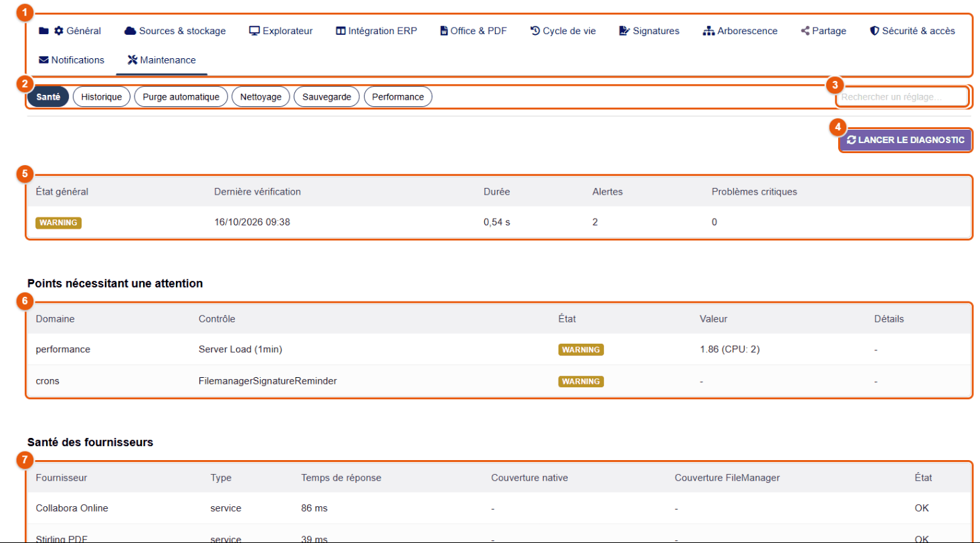Click the shield icon of Sécurité & accès
980x543 pixels.
coord(874,31)
